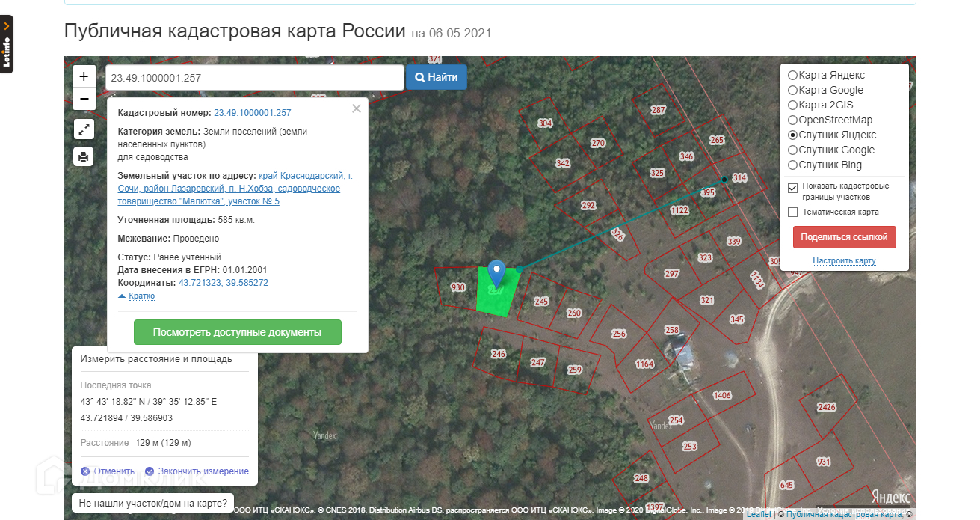Select Карта 2GIS map layer

click(x=792, y=105)
